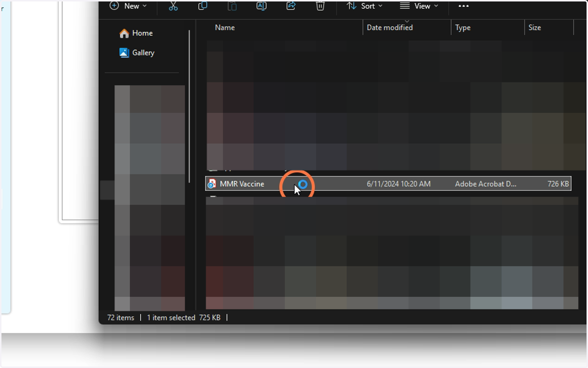Go to Home in navigation pane
Image resolution: width=588 pixels, height=368 pixels.
click(x=136, y=33)
